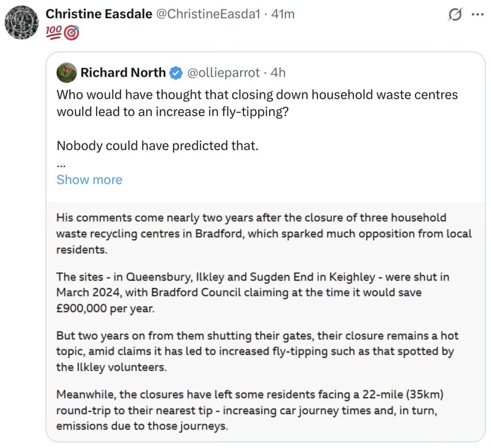Click the Richard North display name
This screenshot has width=491, height=448.
pos(123,72)
